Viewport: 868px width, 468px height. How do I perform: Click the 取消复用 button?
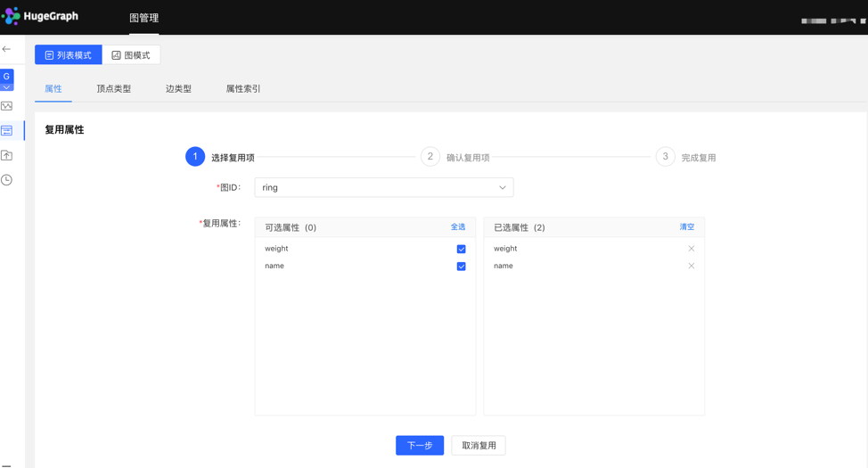coord(479,446)
